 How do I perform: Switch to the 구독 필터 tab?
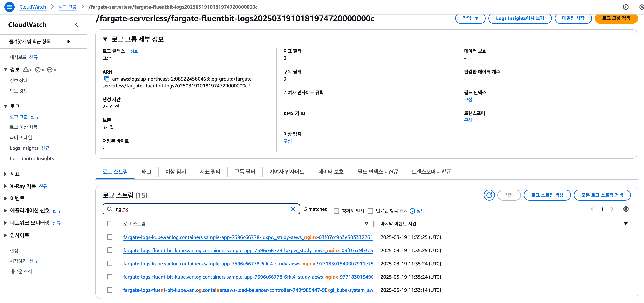[245, 172]
